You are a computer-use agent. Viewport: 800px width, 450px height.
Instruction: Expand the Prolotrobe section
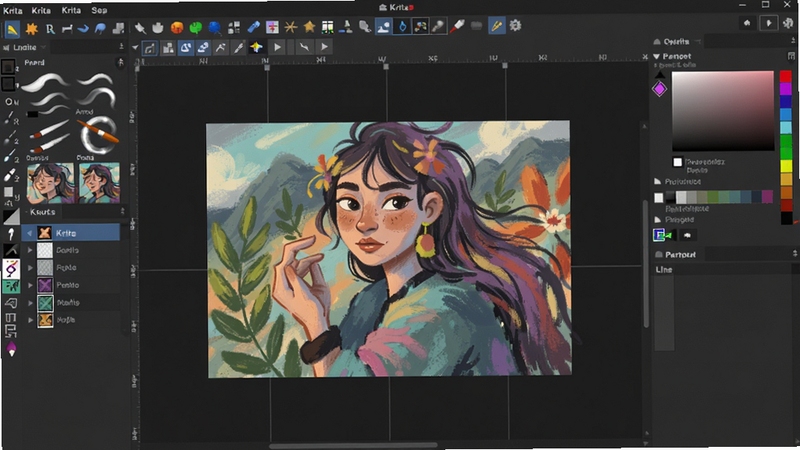(658, 182)
